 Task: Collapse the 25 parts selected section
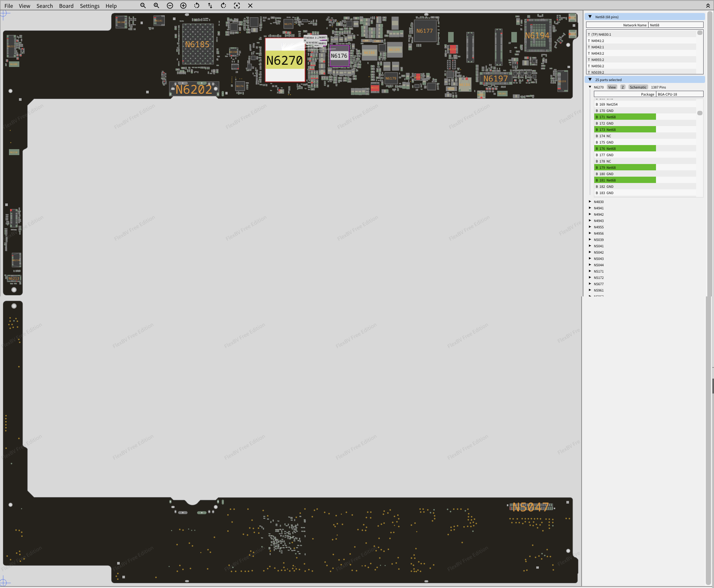point(590,80)
